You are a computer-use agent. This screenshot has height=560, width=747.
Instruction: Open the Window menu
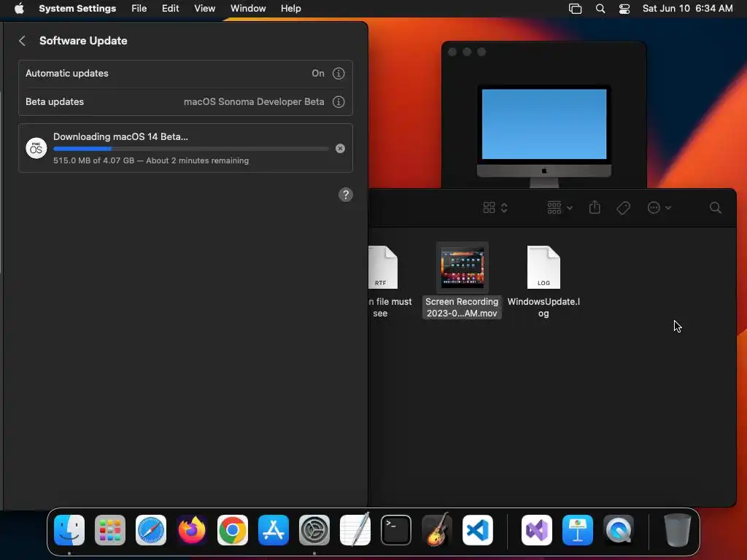(x=248, y=9)
